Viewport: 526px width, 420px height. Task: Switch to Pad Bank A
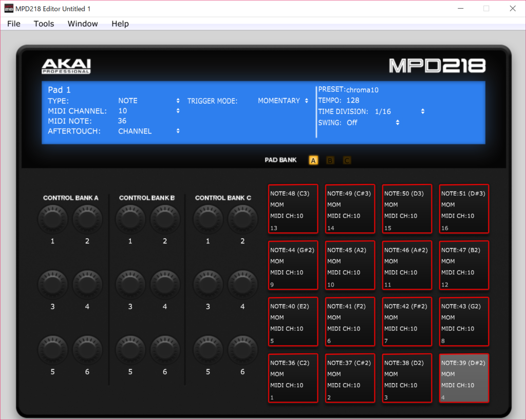coord(313,161)
